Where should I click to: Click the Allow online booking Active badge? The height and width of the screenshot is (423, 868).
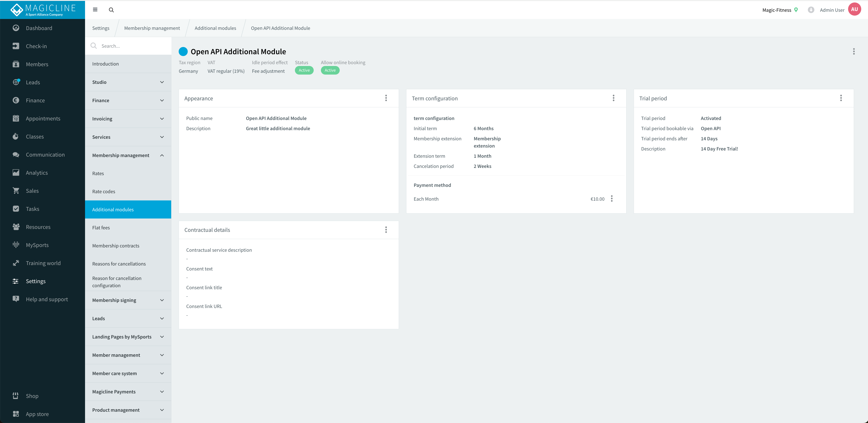[x=330, y=70]
